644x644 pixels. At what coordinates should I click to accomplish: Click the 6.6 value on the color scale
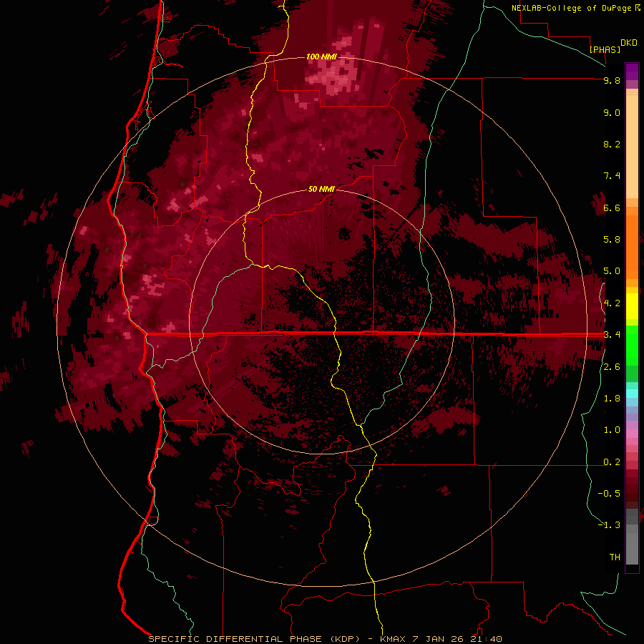point(612,208)
